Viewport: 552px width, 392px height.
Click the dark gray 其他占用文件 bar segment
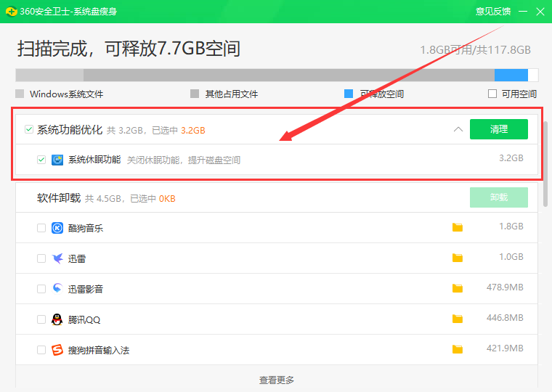click(289, 75)
